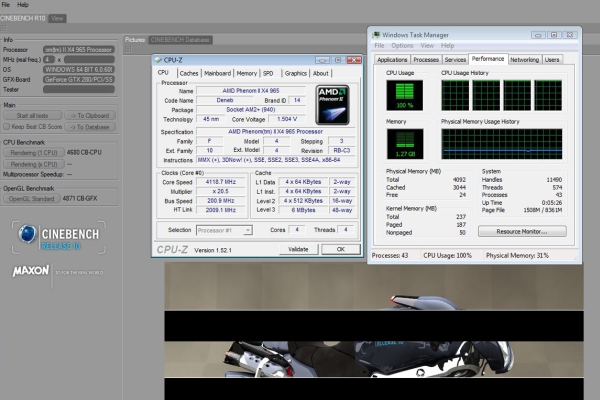Open the Caches tab in CPU-Z
The width and height of the screenshot is (600, 400).
(189, 73)
